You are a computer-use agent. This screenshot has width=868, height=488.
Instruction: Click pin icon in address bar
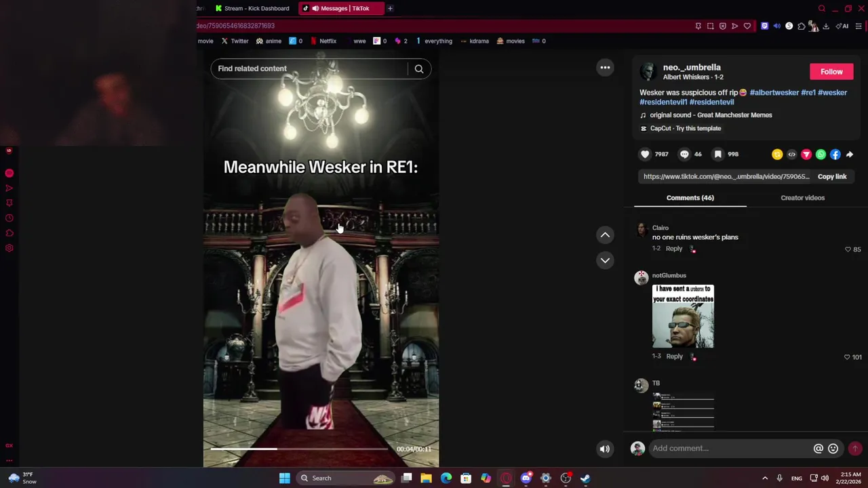point(698,26)
